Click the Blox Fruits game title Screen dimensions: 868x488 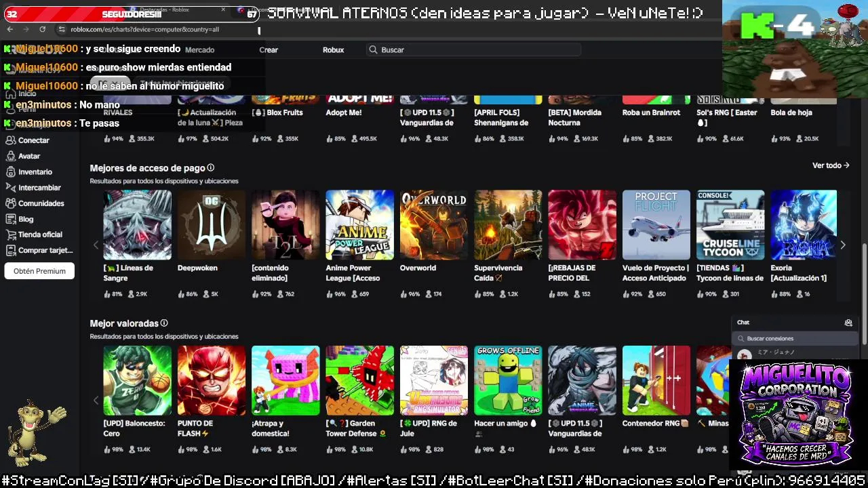(x=277, y=113)
